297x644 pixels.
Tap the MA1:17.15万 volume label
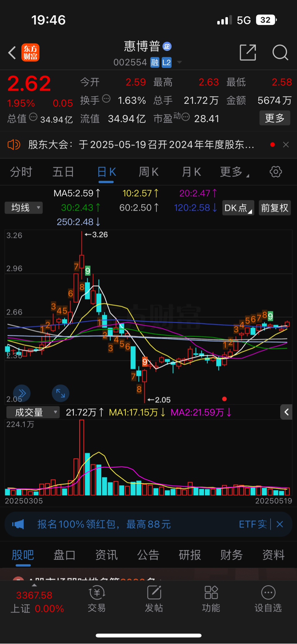[137, 413]
